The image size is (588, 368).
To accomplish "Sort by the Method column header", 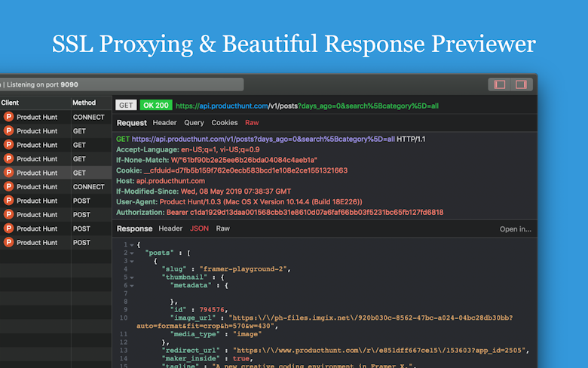I will [84, 103].
